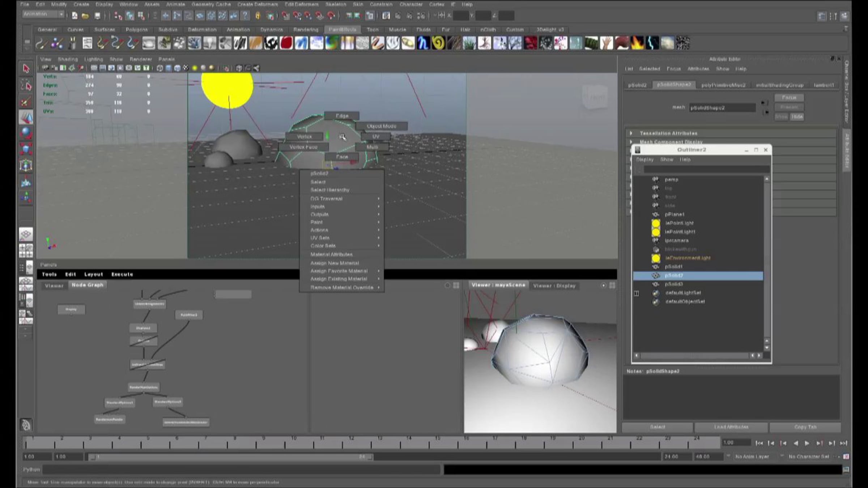Switch to single perspective view layout
868x488 pixels.
pyautogui.click(x=26, y=234)
